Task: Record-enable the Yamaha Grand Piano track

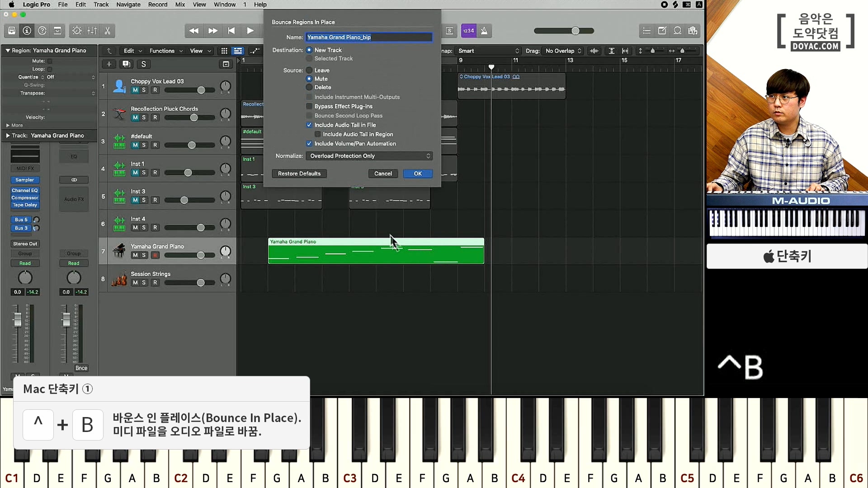Action: [x=155, y=255]
